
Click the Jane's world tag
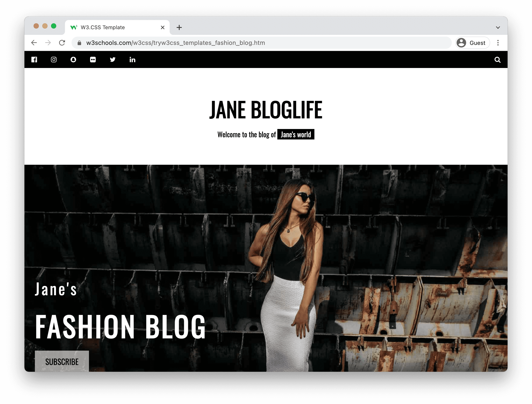tap(296, 134)
